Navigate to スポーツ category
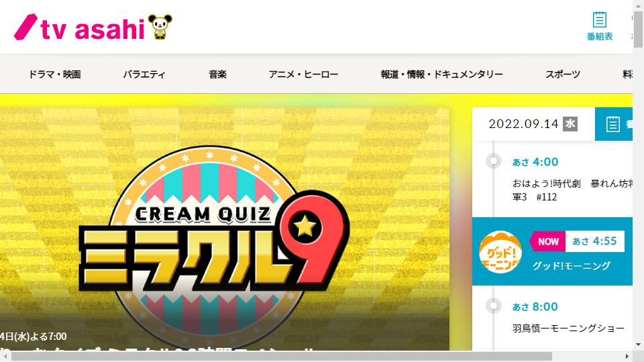644x362 pixels. point(563,74)
